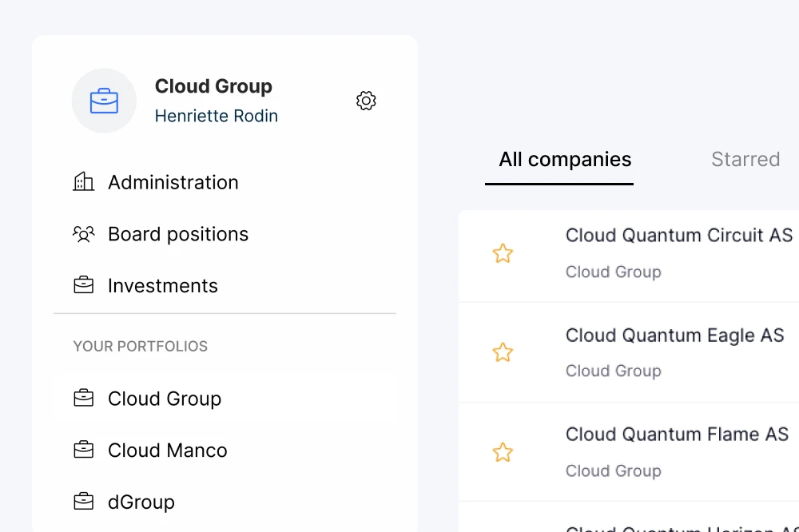Toggle star for Cloud Quantum Circuit AS

point(503,254)
